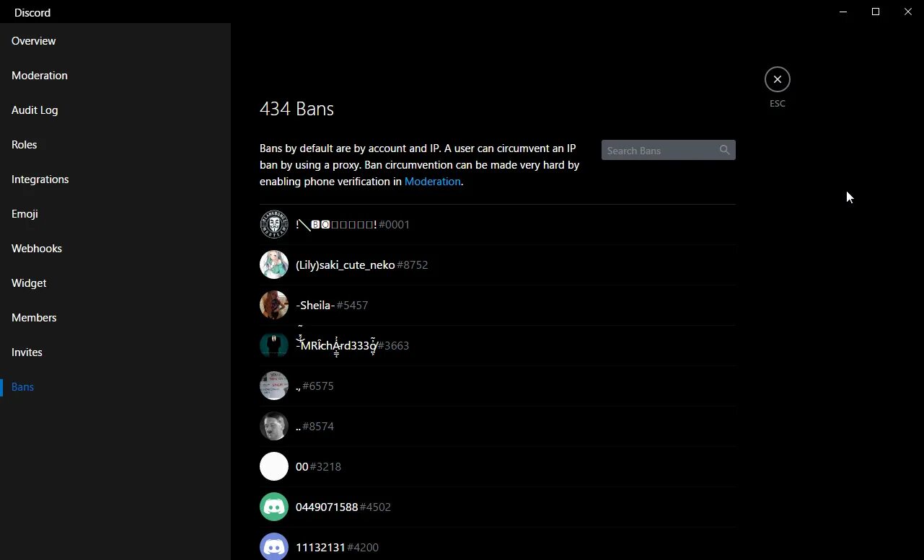The width and height of the screenshot is (924, 560).
Task: Open ban entry .,#6575
Action: [x=498, y=386]
